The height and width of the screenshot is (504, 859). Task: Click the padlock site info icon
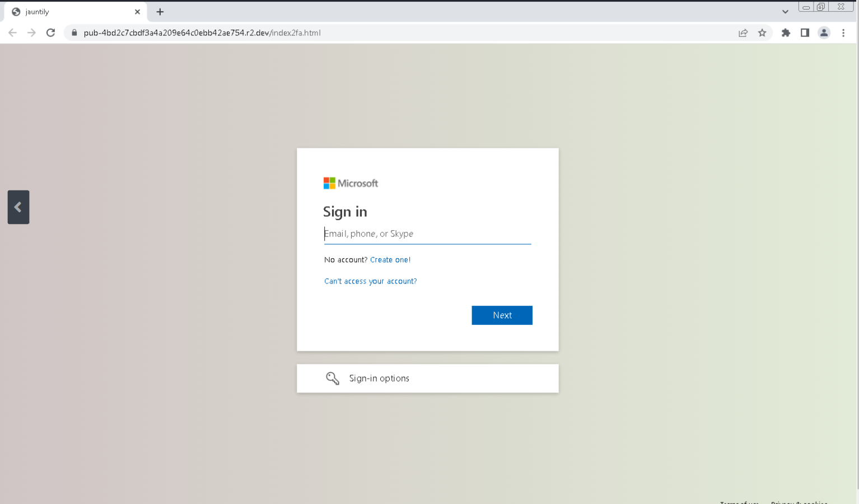[74, 32]
